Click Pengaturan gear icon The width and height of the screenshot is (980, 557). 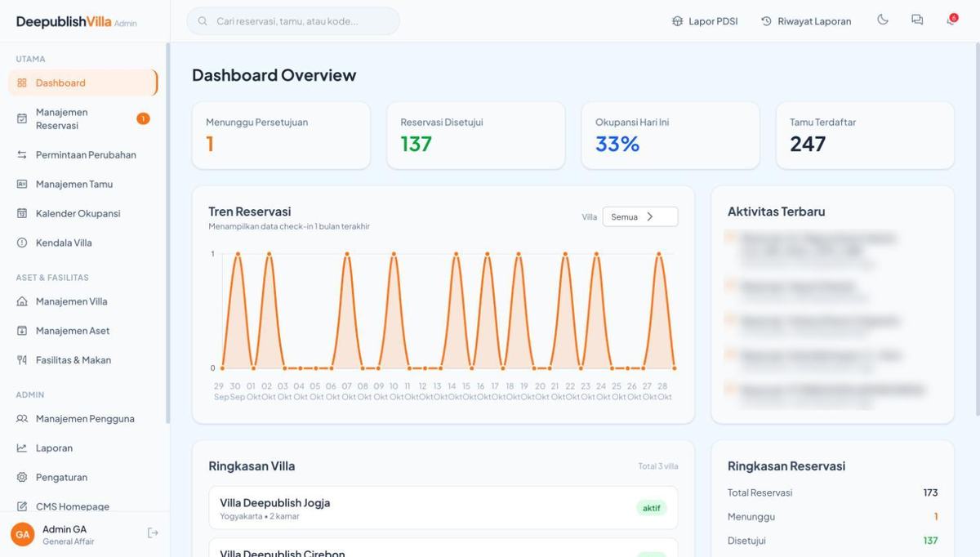(22, 477)
